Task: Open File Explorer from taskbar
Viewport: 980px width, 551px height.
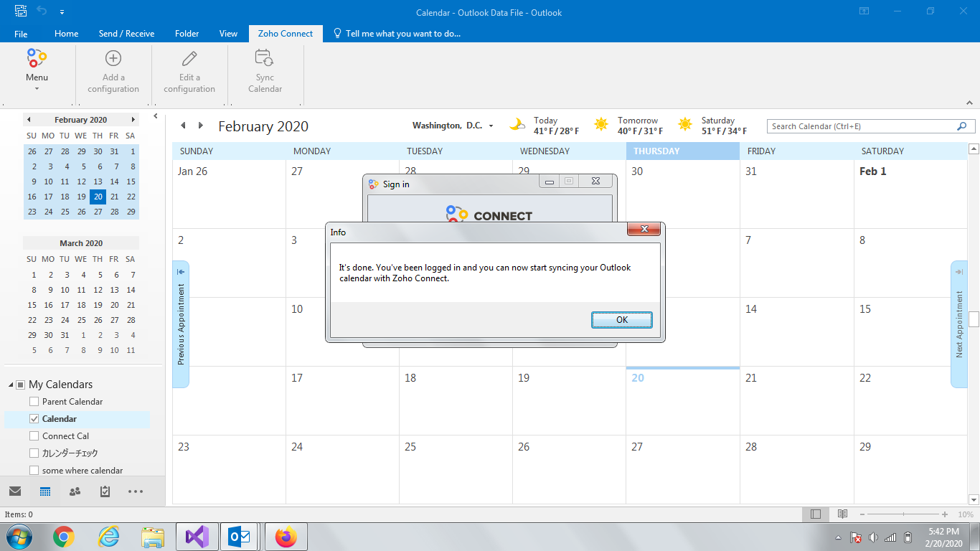Action: (x=153, y=537)
